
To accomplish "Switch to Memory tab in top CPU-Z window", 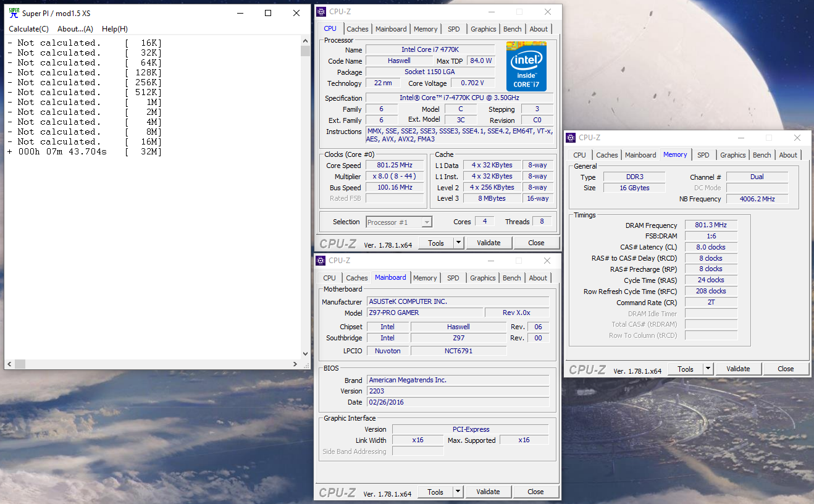I will tap(426, 29).
